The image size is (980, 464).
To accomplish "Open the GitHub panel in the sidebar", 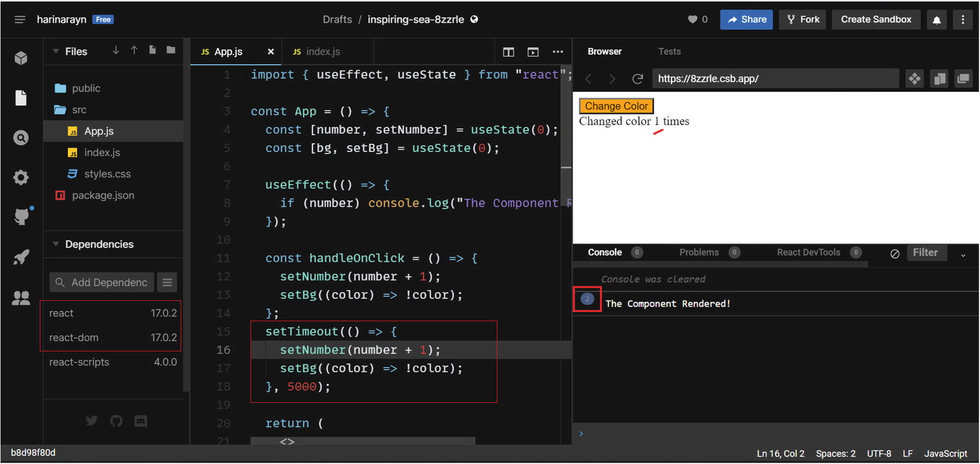I will pyautogui.click(x=22, y=216).
